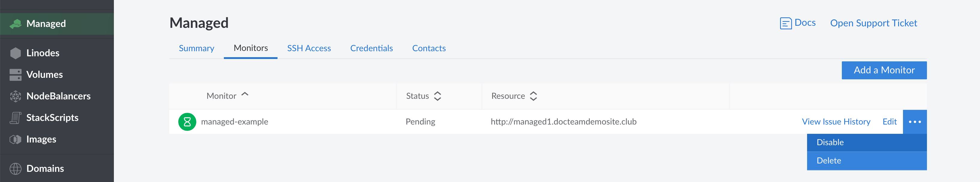Image resolution: width=980 pixels, height=182 pixels.
Task: Open Domains using the globe icon
Action: coord(15,168)
